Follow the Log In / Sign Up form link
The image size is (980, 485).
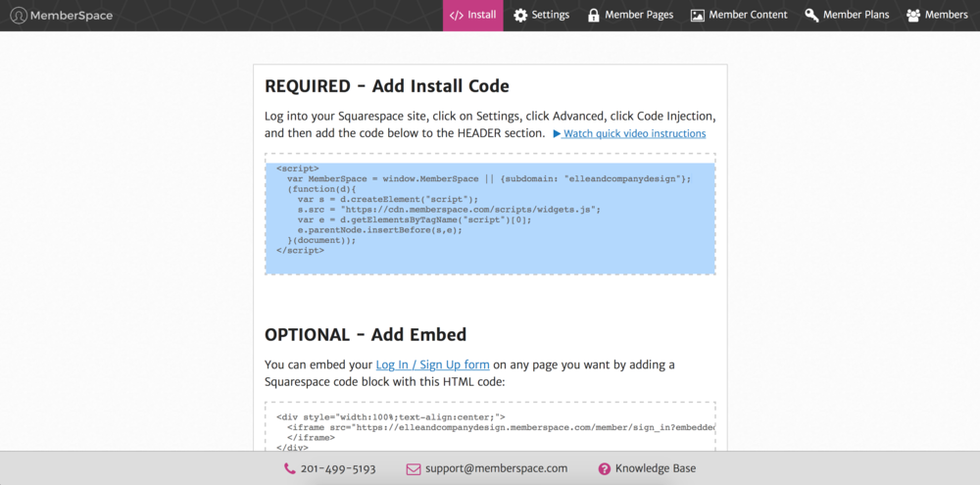pos(432,364)
